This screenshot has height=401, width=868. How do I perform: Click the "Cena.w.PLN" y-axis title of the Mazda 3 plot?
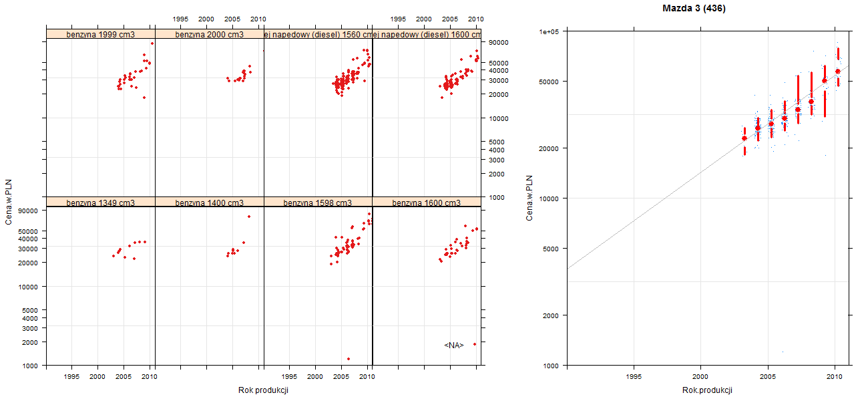click(529, 198)
